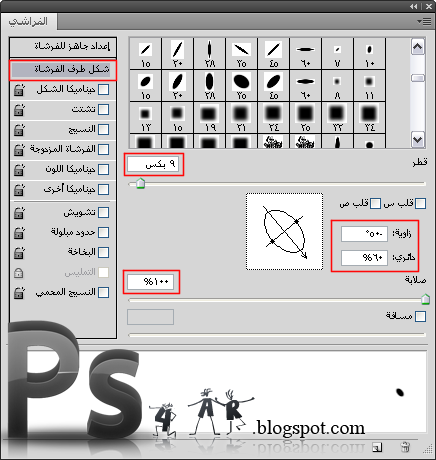Open the Brushes panel flyout menu icon
This screenshot has height=460, width=436.
[x=424, y=22]
